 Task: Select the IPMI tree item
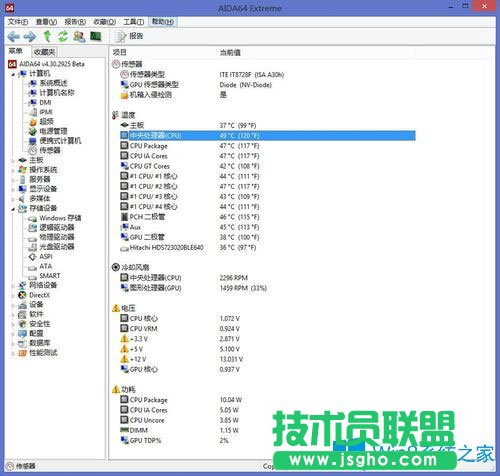[x=41, y=112]
